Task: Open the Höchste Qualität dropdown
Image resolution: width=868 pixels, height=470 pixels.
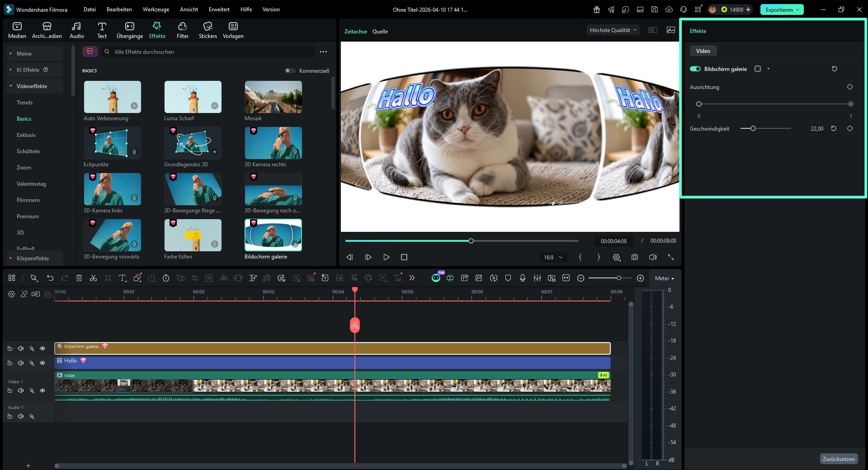Action: (613, 30)
